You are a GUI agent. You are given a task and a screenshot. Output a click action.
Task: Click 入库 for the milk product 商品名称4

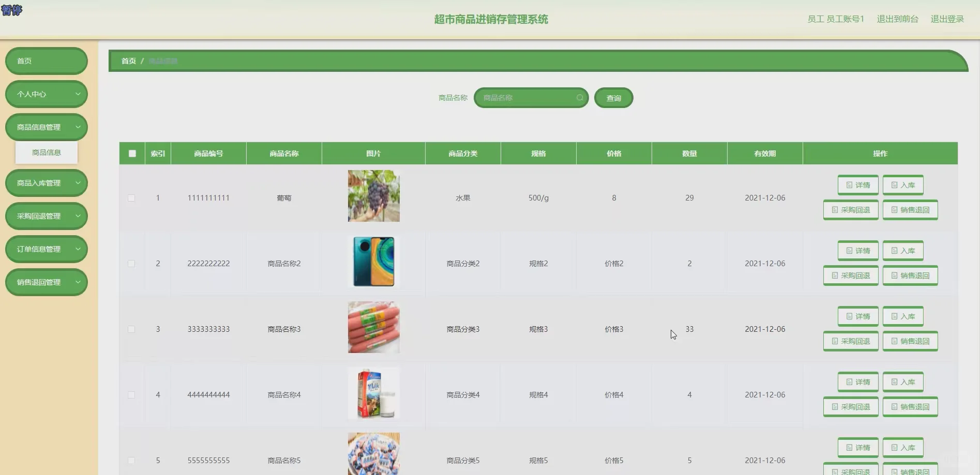tap(902, 381)
